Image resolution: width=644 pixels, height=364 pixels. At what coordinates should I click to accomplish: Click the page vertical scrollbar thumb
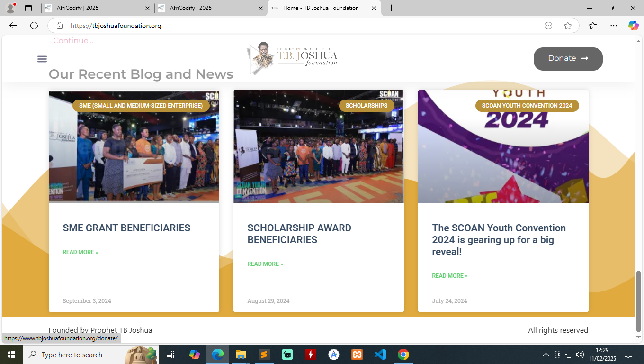(638, 301)
